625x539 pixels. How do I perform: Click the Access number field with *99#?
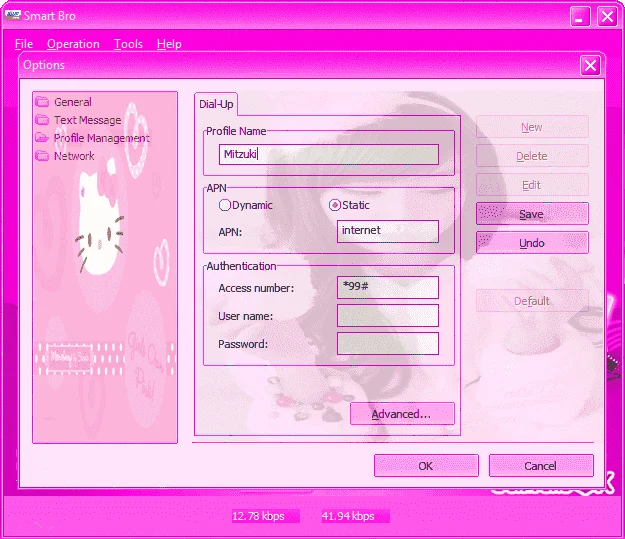pyautogui.click(x=388, y=287)
